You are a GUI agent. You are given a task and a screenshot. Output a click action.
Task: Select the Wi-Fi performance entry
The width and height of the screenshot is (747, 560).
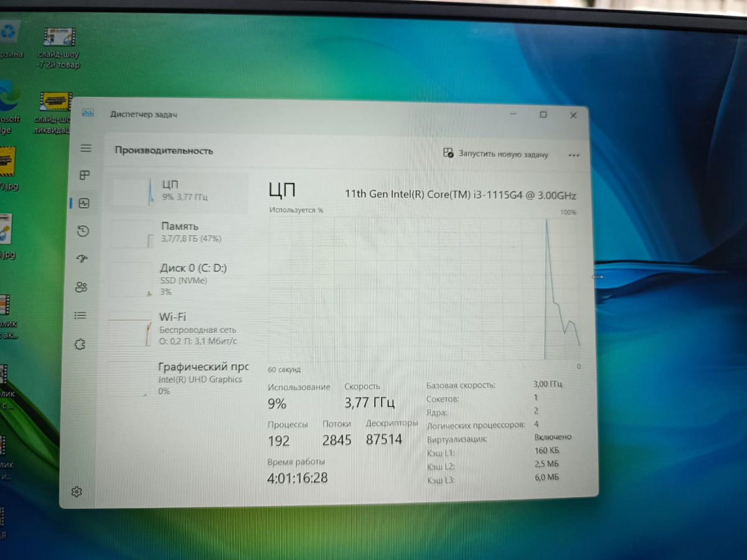click(176, 329)
